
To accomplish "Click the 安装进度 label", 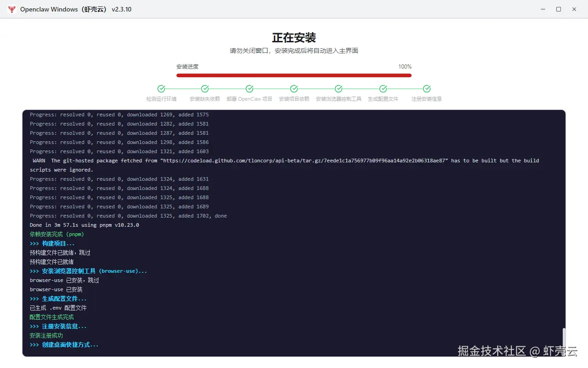I will coord(187,67).
